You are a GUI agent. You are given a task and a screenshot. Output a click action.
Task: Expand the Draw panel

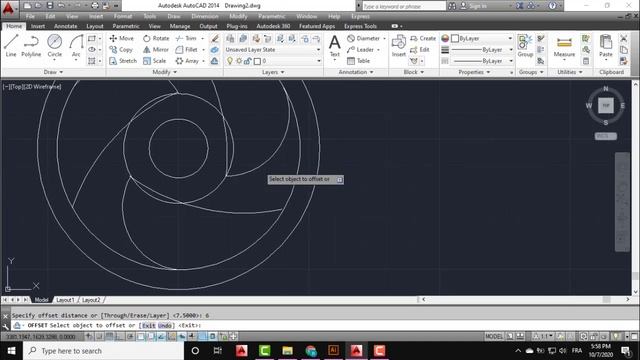click(x=53, y=72)
